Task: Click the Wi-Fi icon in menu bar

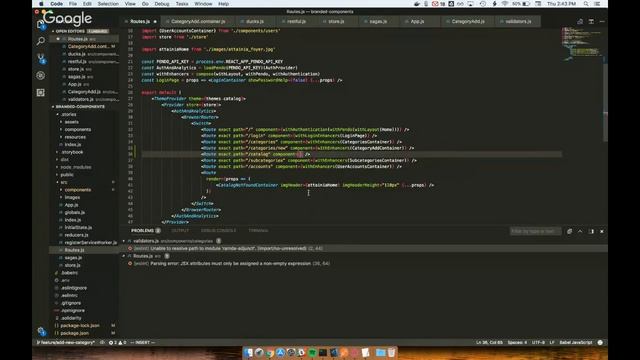Action: coord(505,4)
